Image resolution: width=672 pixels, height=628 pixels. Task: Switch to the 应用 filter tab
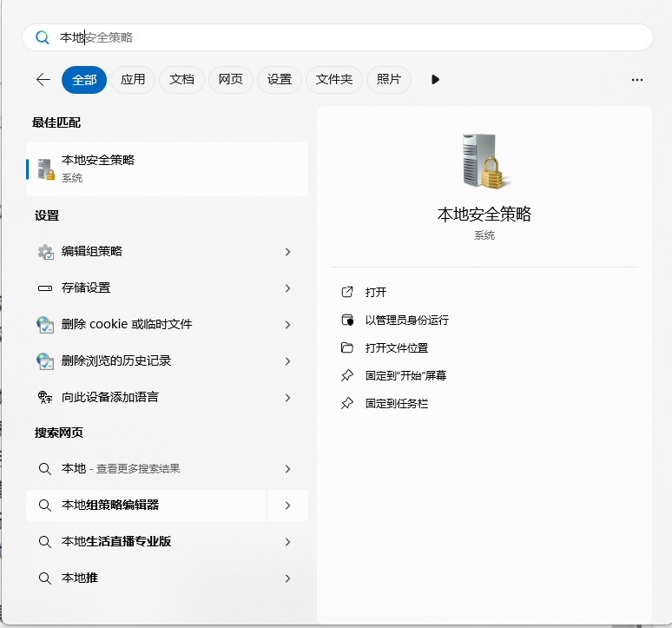coord(133,79)
